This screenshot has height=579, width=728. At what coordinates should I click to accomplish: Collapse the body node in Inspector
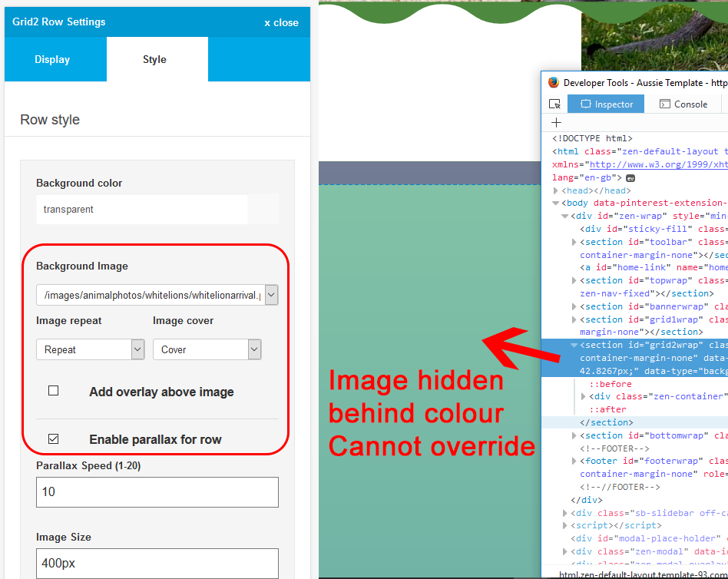click(556, 203)
